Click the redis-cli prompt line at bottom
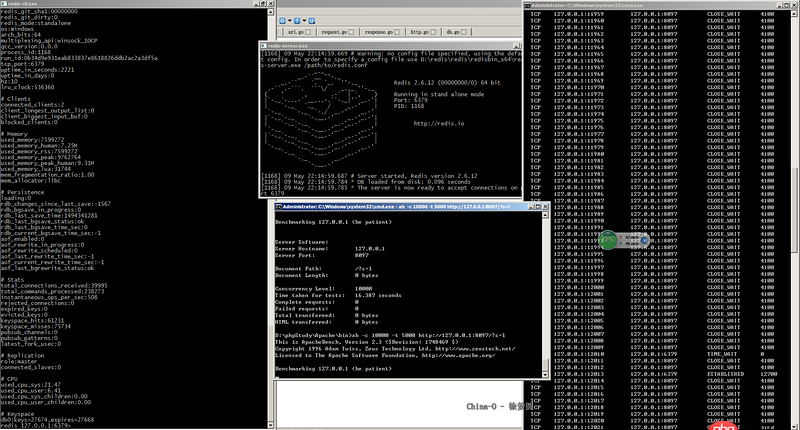The height and width of the screenshot is (430, 800). click(x=40, y=425)
